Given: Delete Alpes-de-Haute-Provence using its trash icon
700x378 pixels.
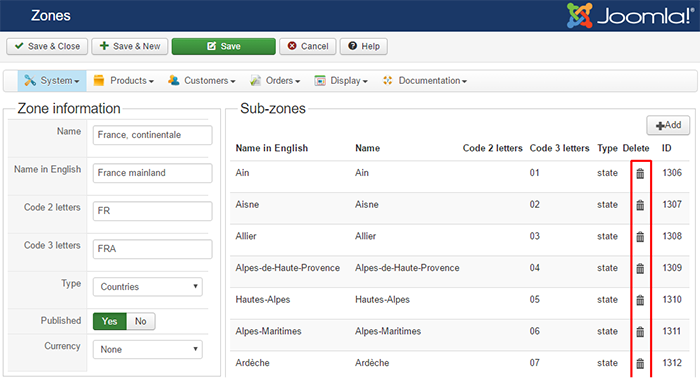Looking at the screenshot, I should point(640,268).
